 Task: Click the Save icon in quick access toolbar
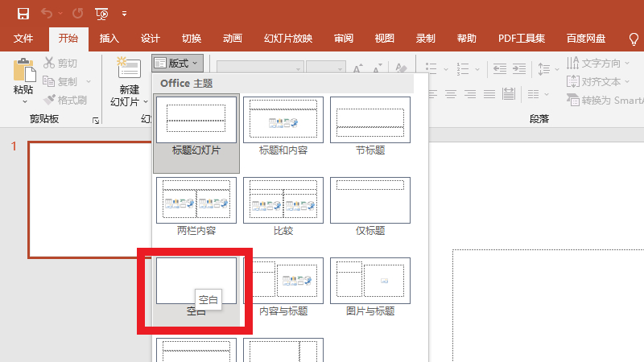point(23,13)
